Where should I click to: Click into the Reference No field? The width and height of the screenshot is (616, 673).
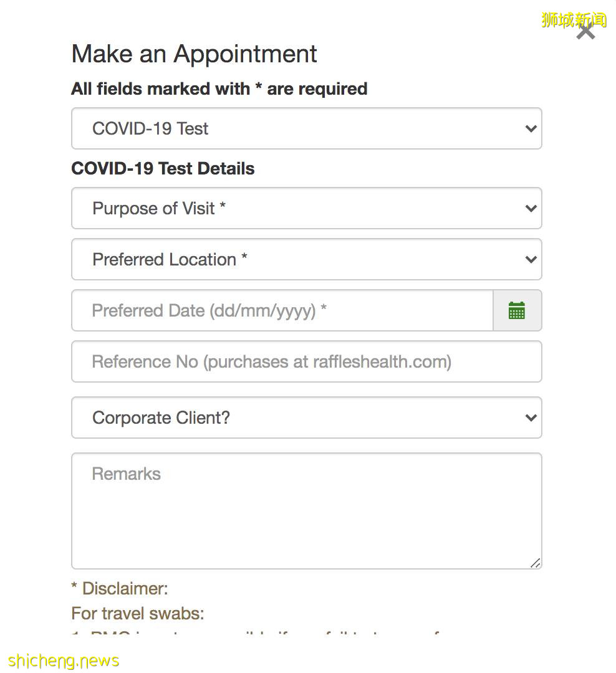(x=306, y=362)
